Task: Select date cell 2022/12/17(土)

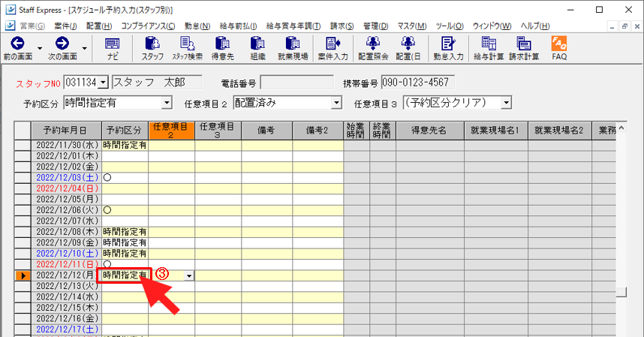Action: tap(67, 329)
